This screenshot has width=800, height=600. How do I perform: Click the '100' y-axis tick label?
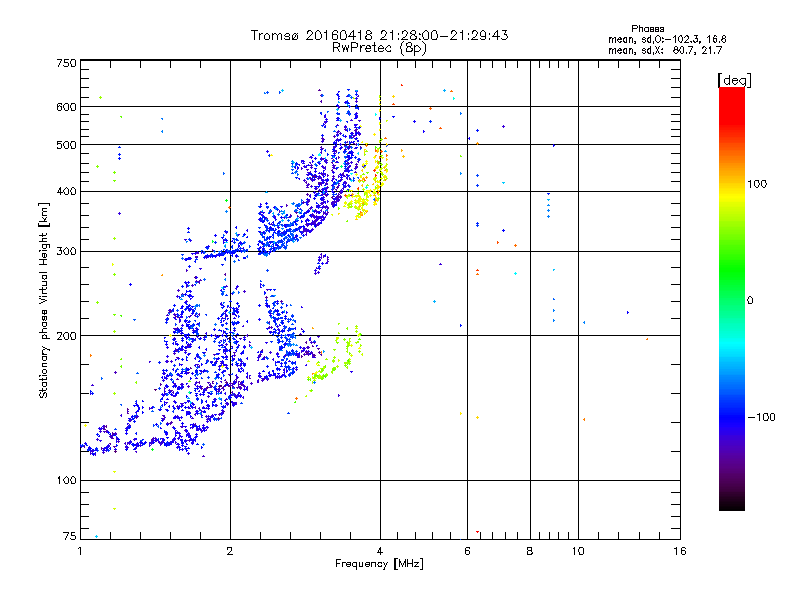[x=66, y=481]
